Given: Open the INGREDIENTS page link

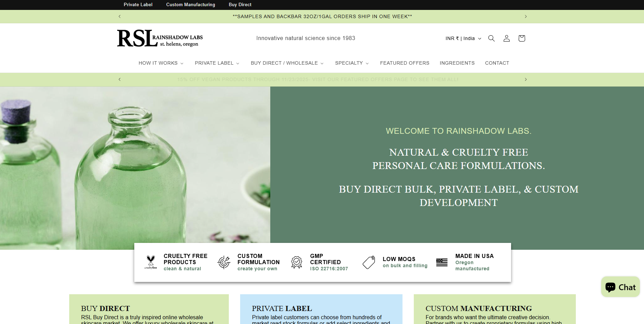Looking at the screenshot, I should click(457, 63).
